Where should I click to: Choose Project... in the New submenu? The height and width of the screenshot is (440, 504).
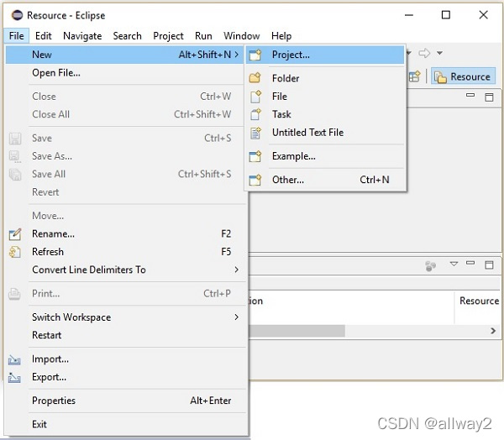[x=325, y=55]
